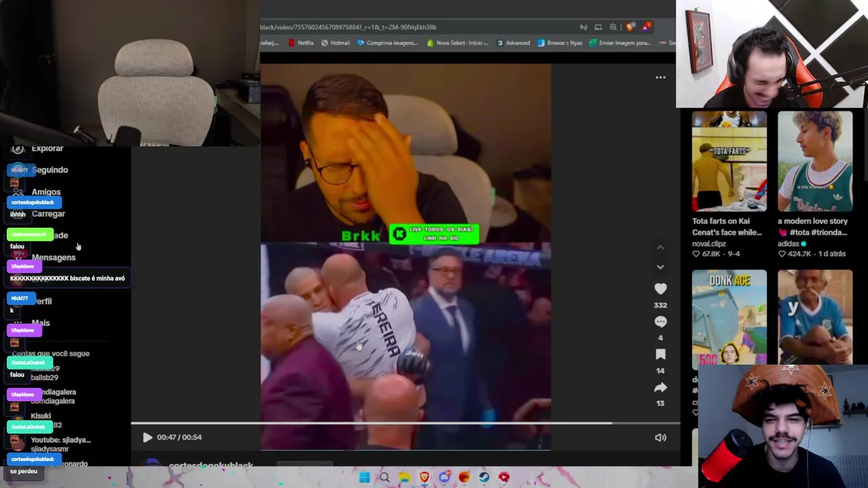Open the Tota farts on Kai Cenat thumbnail
Screen dimensions: 868x488
pos(729,161)
